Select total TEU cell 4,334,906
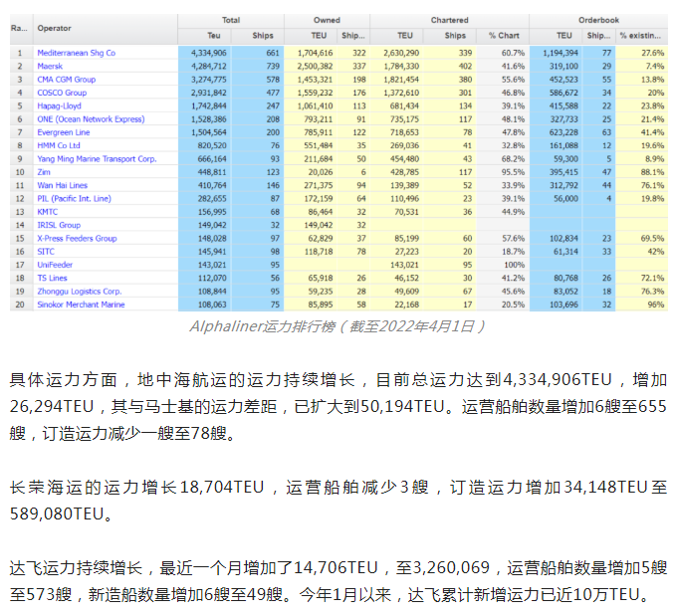Image resolution: width=676 pixels, height=616 pixels. coord(204,53)
